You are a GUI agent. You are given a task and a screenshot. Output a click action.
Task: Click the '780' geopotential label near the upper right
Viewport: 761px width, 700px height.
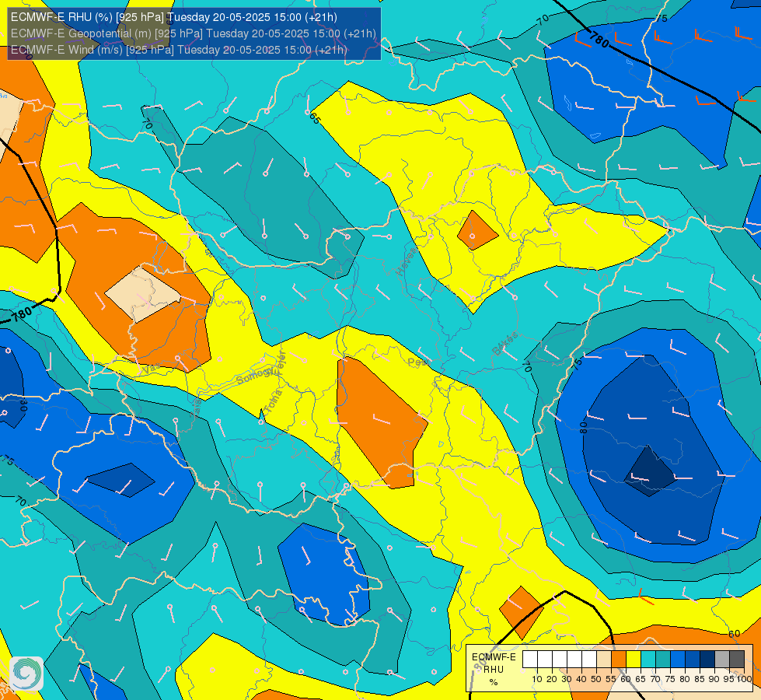599,40
